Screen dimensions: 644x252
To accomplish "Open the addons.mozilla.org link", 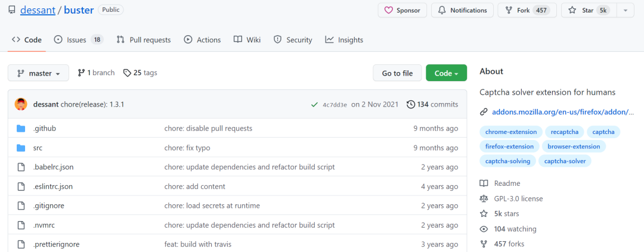I will [563, 111].
